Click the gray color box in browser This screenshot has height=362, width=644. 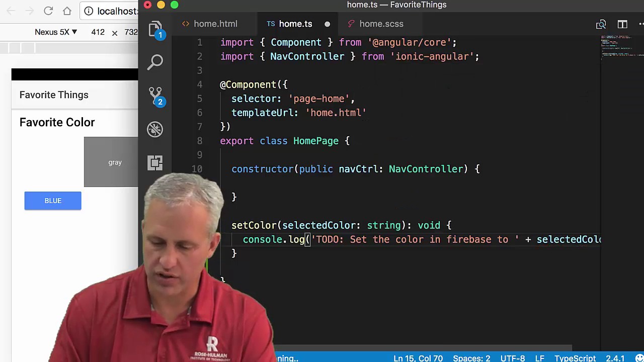pyautogui.click(x=111, y=162)
